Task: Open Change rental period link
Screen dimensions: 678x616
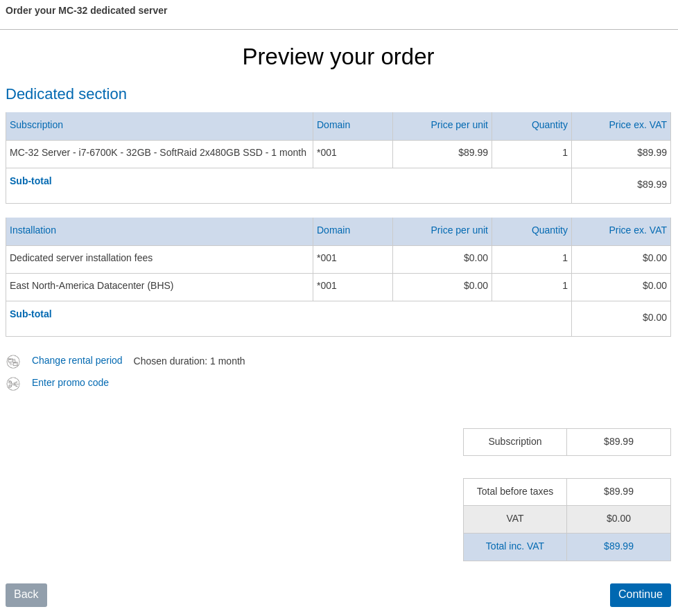Action: 77,360
